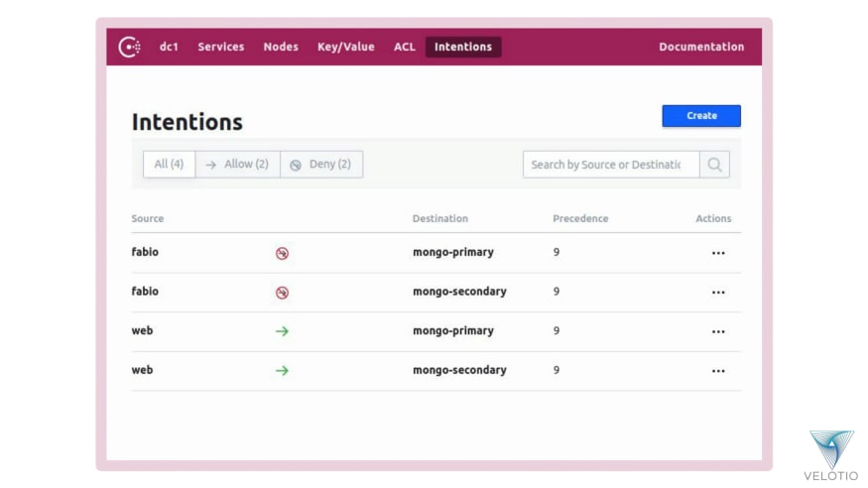Screen dimensions: 868x488
Task: Click deny icon in fabio mongo-secondary row
Action: point(282,293)
